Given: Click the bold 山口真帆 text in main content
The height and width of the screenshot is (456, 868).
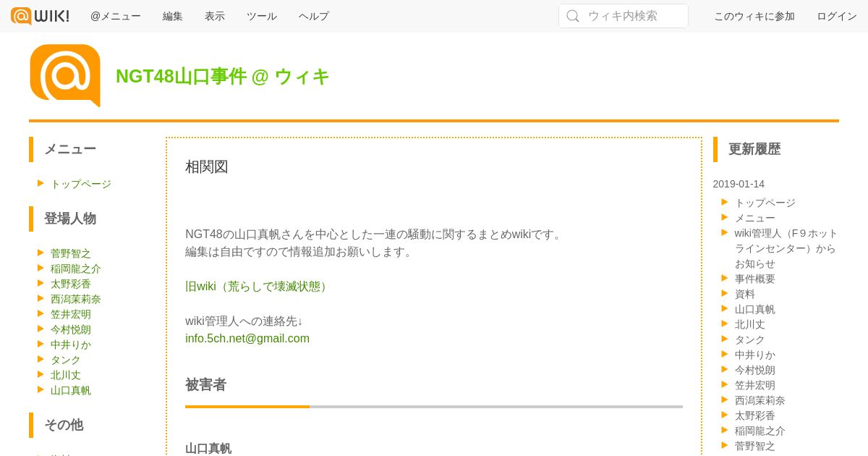Looking at the screenshot, I should coord(208,448).
